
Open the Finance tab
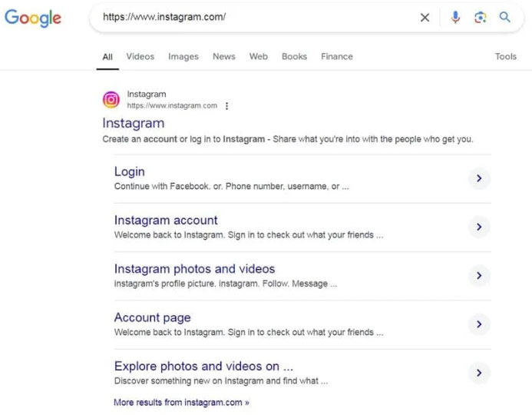click(x=337, y=56)
